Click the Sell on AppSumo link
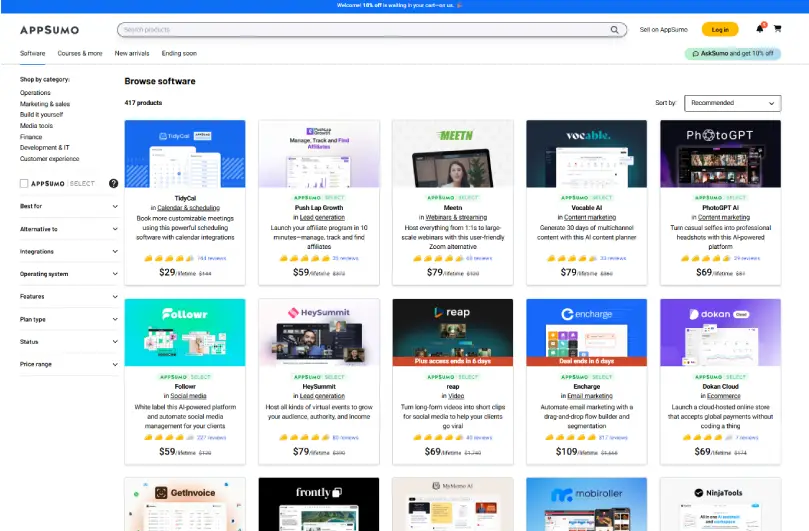 (664, 30)
